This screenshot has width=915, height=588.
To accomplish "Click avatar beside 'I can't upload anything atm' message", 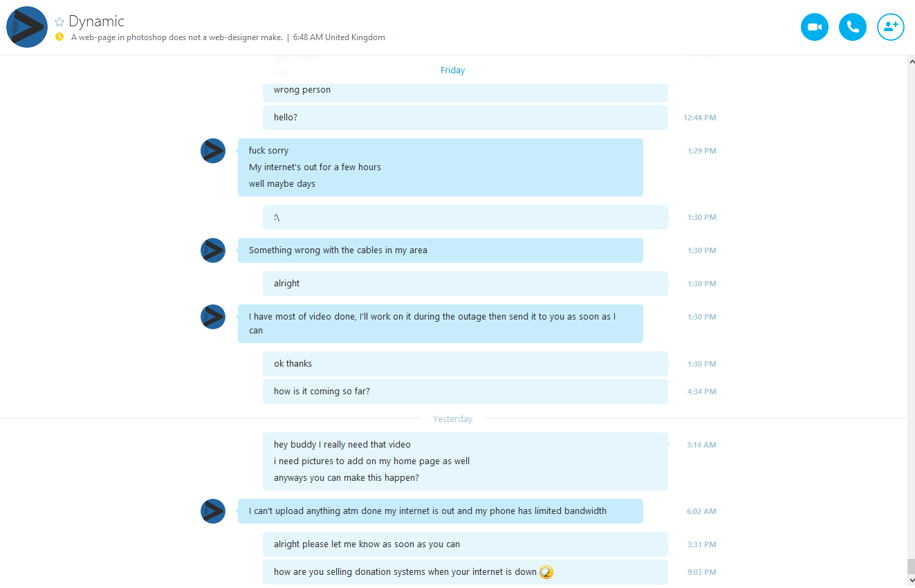I will pos(213,511).
